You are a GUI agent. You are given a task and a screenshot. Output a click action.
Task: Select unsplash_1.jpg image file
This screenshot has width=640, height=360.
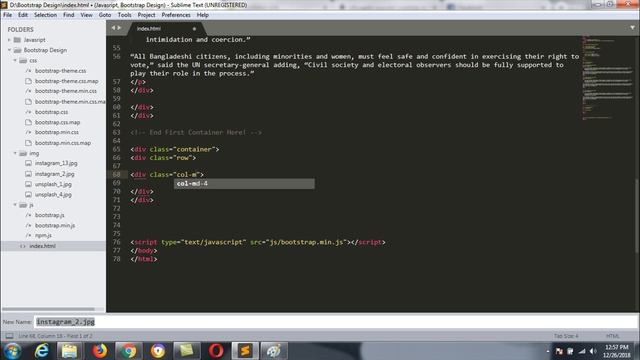53,184
